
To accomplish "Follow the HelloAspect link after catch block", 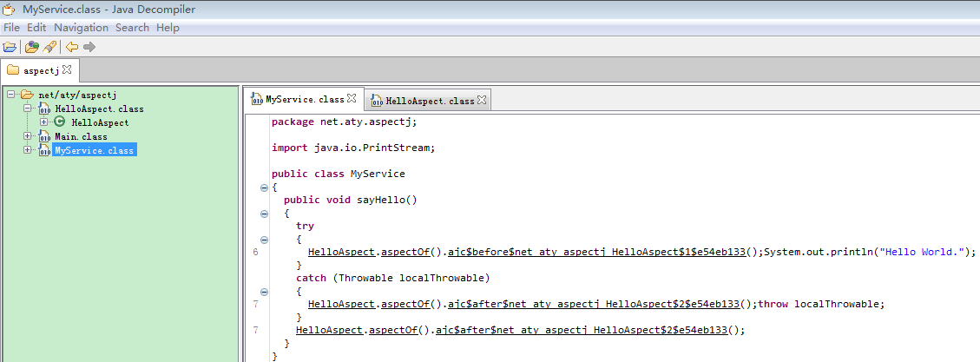I will (x=328, y=330).
